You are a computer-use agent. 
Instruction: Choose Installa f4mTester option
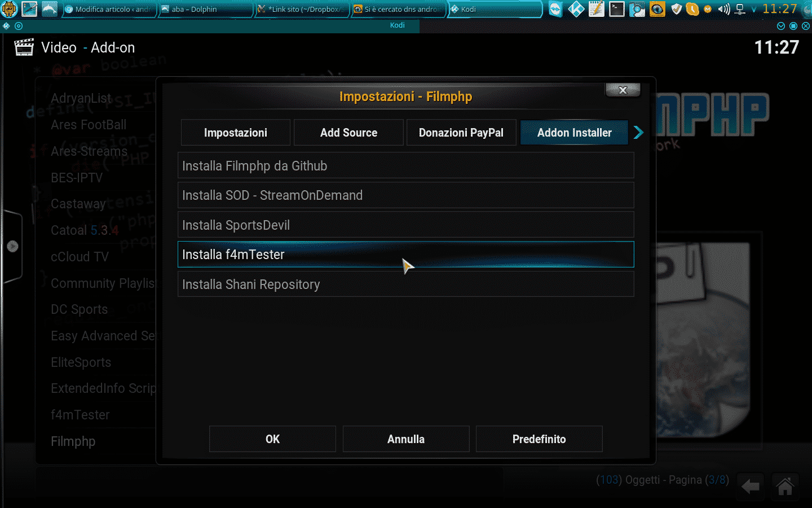(406, 255)
